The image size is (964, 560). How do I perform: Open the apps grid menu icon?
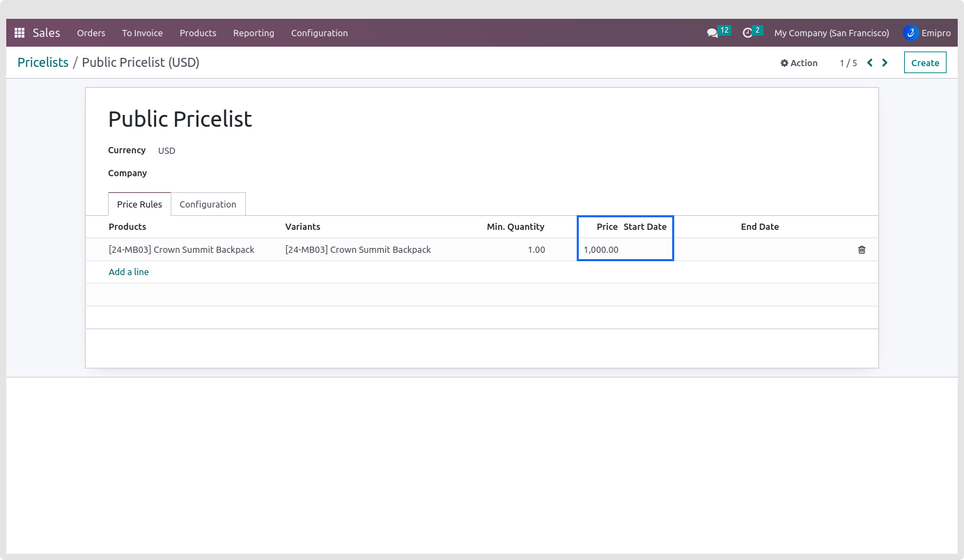[x=20, y=33]
